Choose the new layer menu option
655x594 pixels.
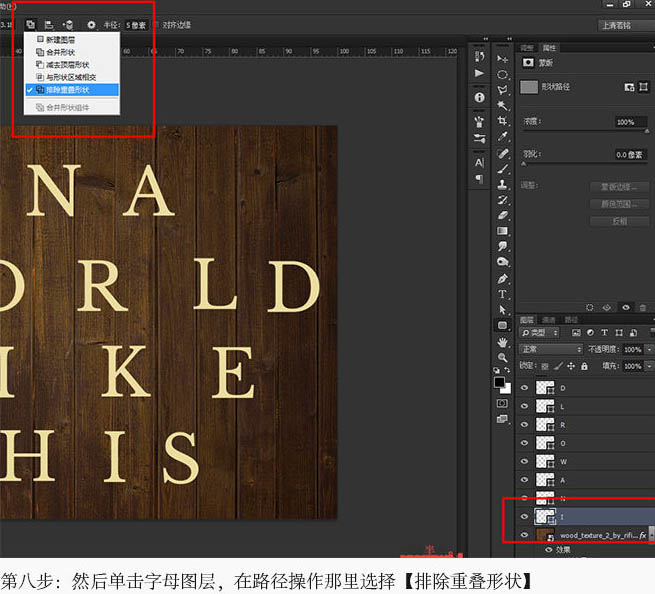pyautogui.click(x=72, y=40)
